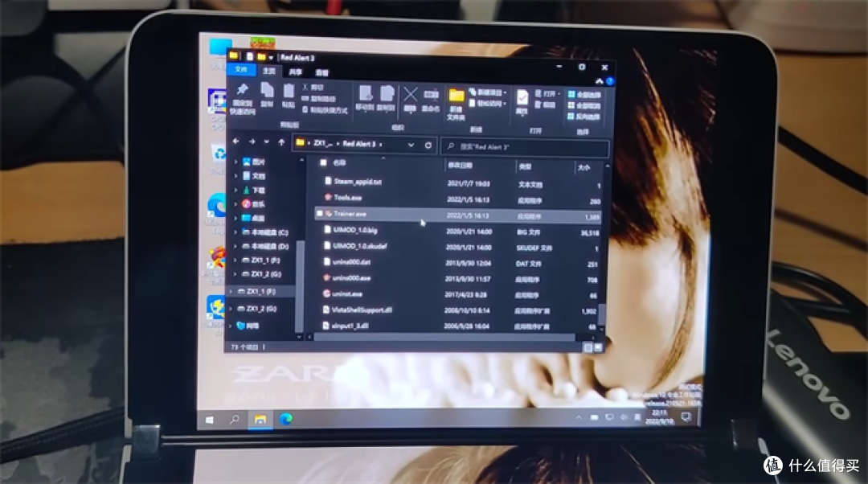Screen dimensions: 868x484
Task: Open the Easy access (轻松访问) dropdown
Action: [488, 103]
